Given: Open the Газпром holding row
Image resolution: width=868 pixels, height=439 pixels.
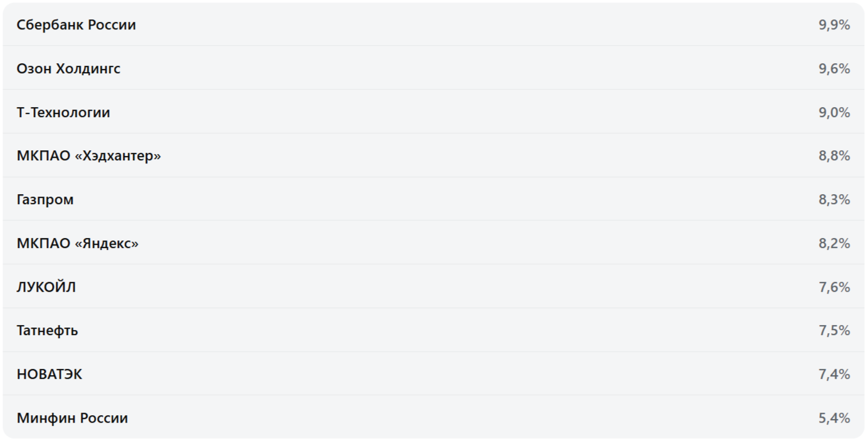Looking at the screenshot, I should point(434,199).
